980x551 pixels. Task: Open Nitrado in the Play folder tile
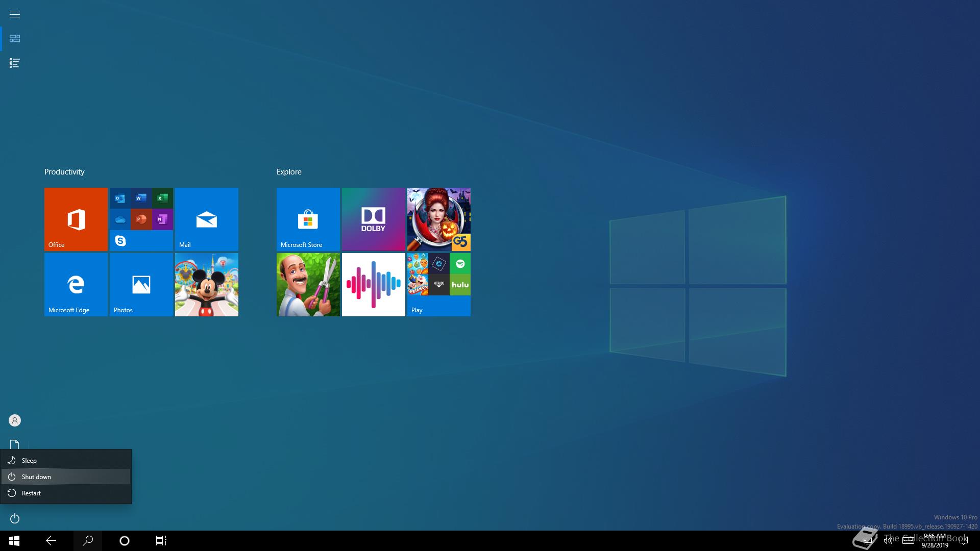(x=439, y=285)
